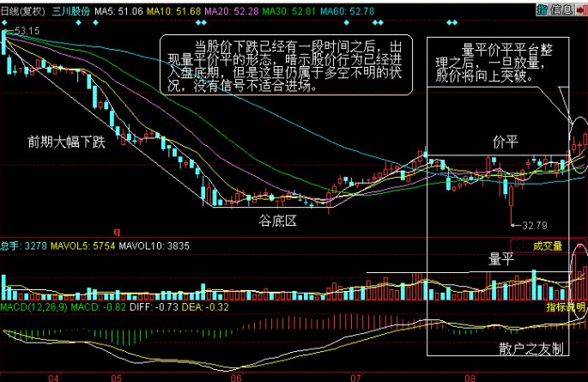Click the 06 month axis label
This screenshot has height=382, width=588.
tap(236, 378)
